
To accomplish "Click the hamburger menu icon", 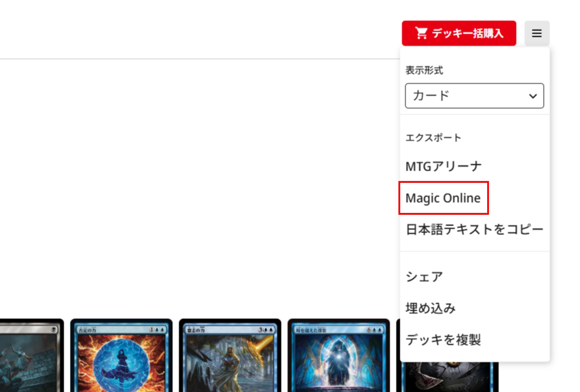I will point(537,33).
